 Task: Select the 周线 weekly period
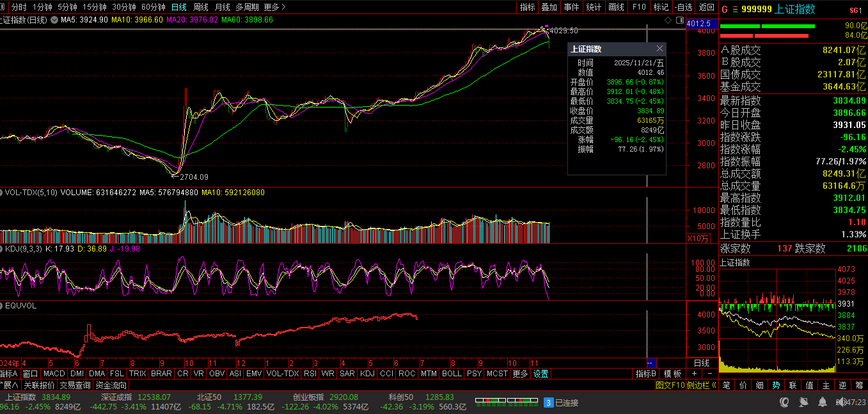pyautogui.click(x=200, y=7)
